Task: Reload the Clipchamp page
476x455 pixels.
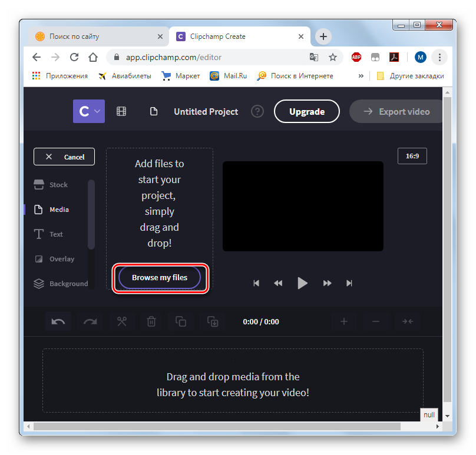Action: tap(74, 57)
